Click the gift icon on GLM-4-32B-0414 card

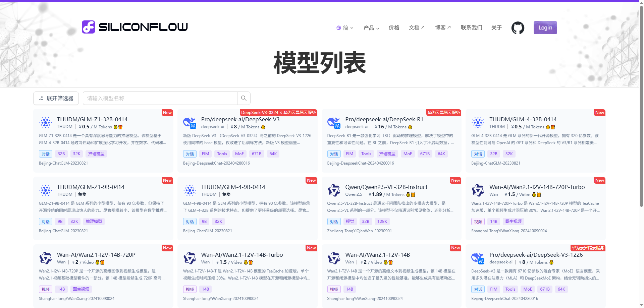pyautogui.click(x=553, y=127)
